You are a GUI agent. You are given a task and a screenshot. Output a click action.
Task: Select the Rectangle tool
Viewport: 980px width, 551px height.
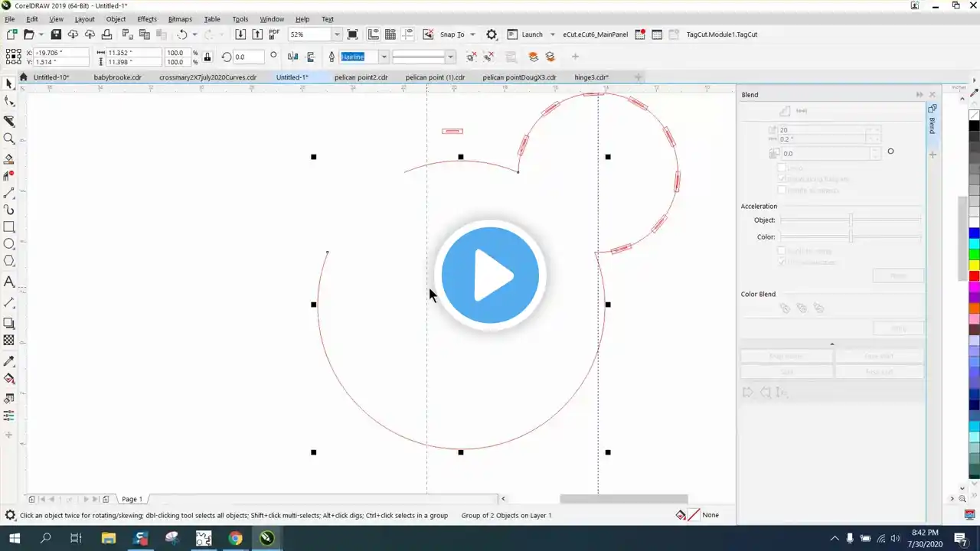[9, 227]
